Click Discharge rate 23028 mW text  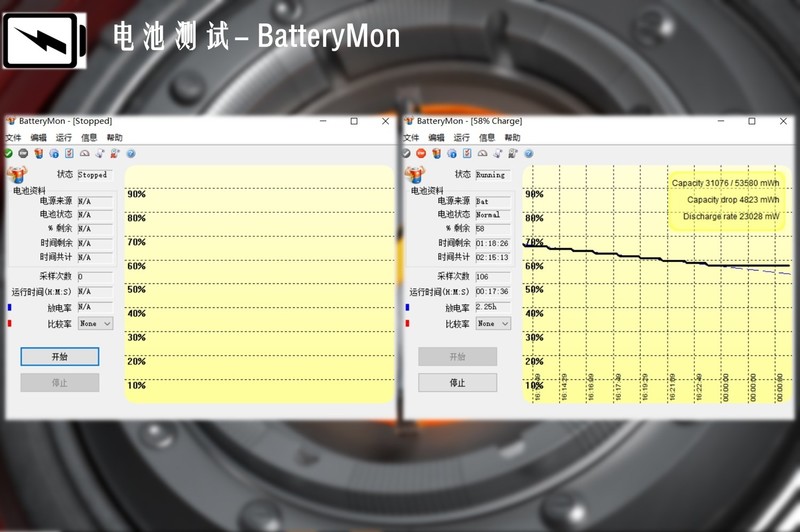[x=731, y=216]
